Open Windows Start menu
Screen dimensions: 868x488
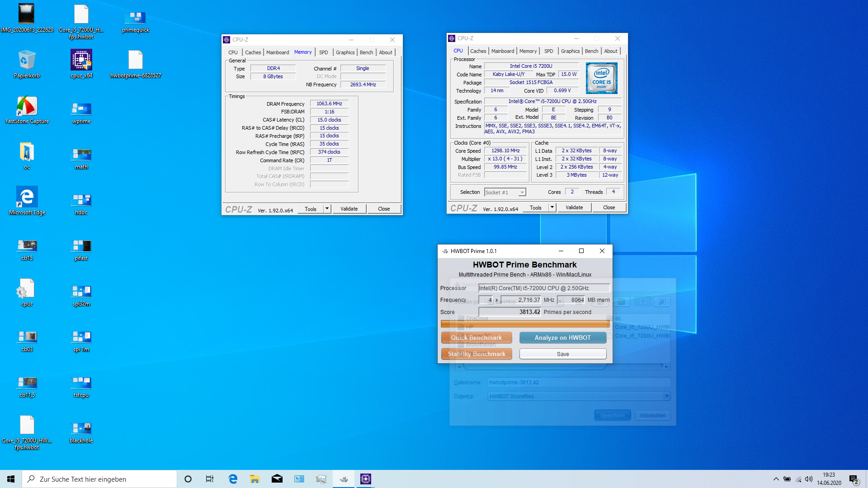coord(11,479)
